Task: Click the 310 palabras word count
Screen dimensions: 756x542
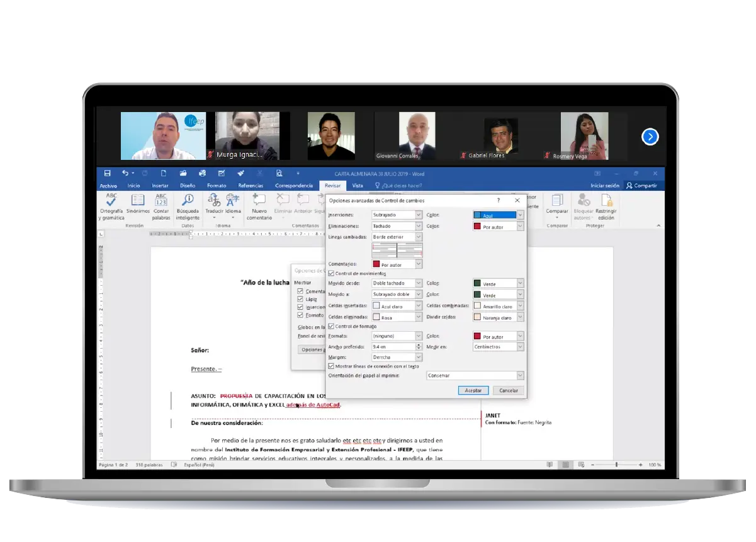Action: pyautogui.click(x=149, y=465)
